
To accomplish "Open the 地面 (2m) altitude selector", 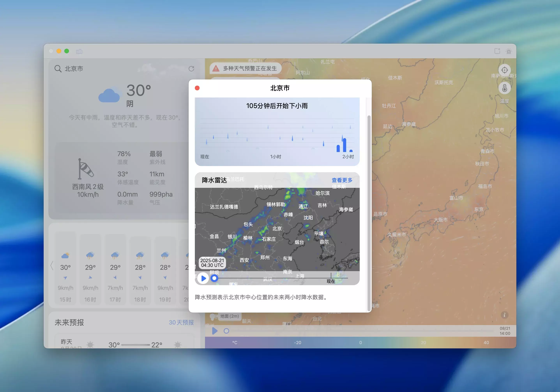I will click(x=229, y=316).
